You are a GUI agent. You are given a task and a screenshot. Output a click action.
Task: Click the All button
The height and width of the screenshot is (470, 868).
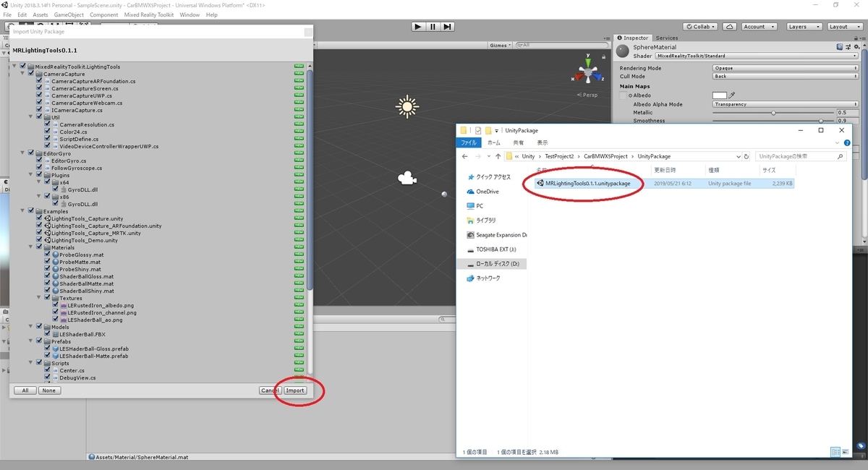point(25,390)
